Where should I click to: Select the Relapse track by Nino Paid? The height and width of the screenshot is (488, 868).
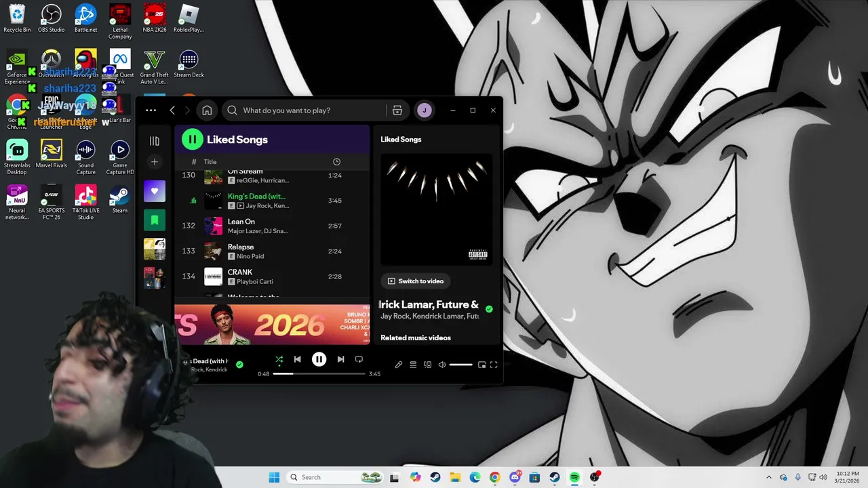coord(272,251)
